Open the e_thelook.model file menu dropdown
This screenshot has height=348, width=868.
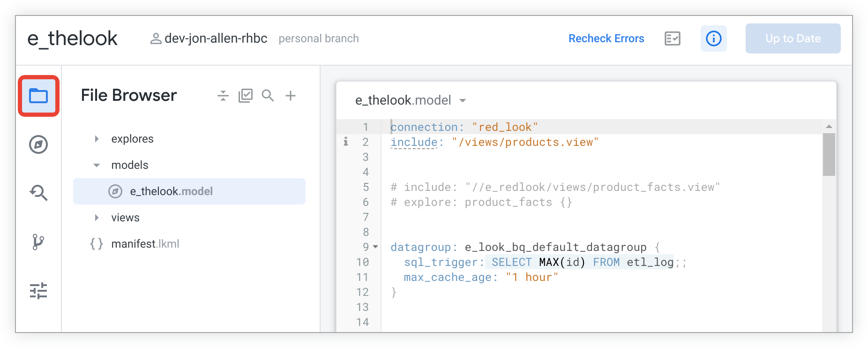(463, 100)
